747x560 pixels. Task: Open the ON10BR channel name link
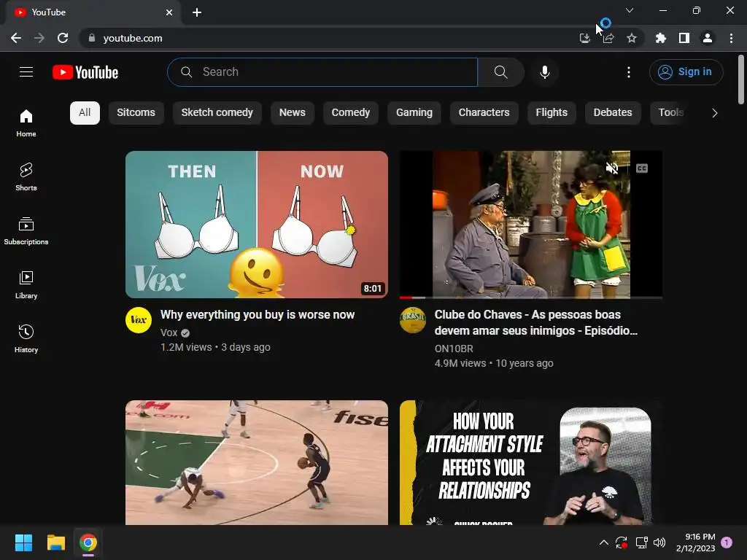click(454, 349)
